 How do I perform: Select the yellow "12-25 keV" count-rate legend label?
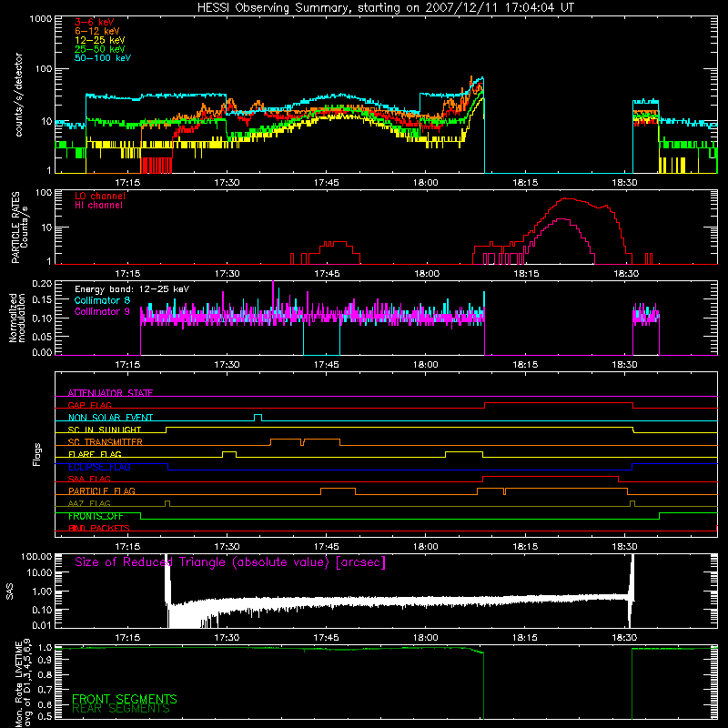click(100, 40)
